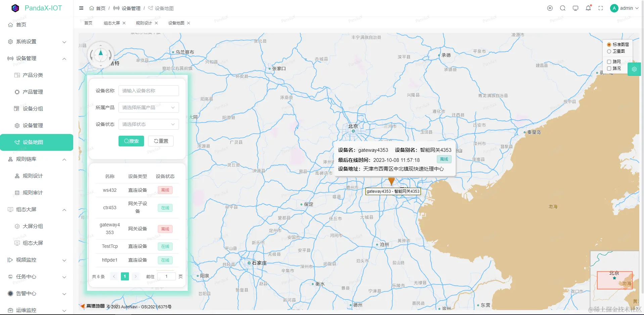Click the green 搜索 button
The image size is (644, 315).
131,141
